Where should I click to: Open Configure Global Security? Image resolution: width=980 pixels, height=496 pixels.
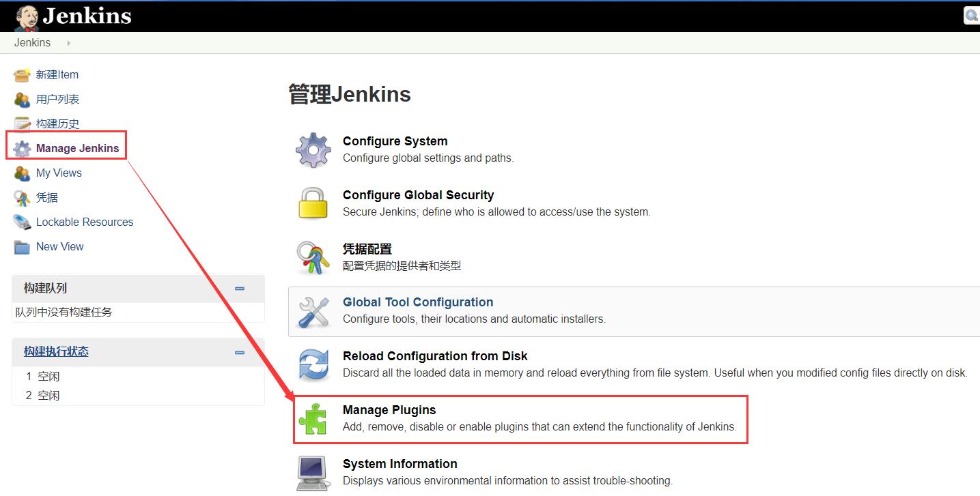coord(418,195)
